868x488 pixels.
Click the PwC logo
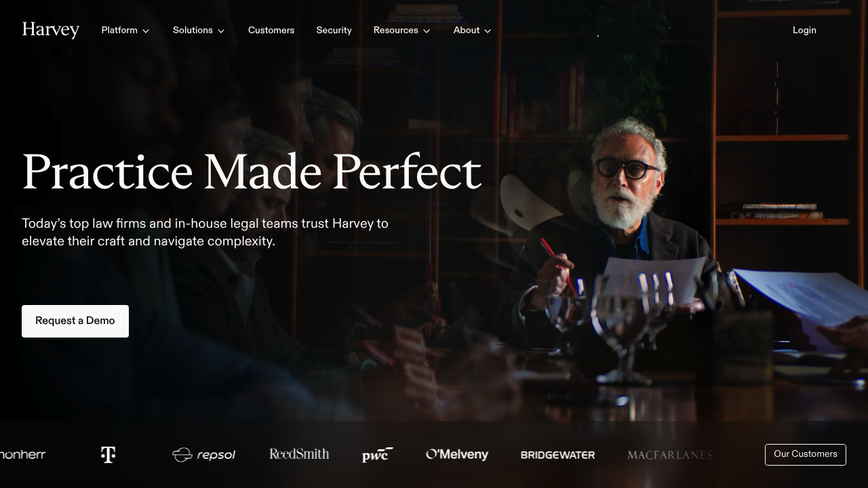click(x=378, y=455)
